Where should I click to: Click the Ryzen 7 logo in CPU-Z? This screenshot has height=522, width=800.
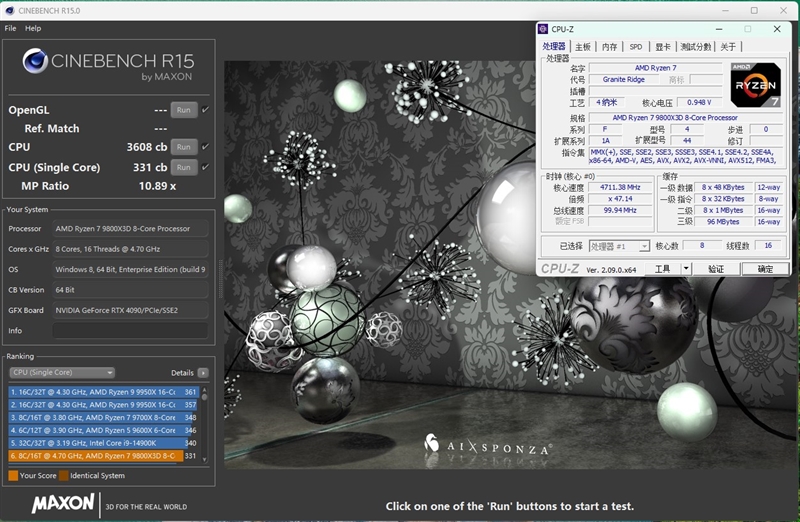pyautogui.click(x=755, y=85)
